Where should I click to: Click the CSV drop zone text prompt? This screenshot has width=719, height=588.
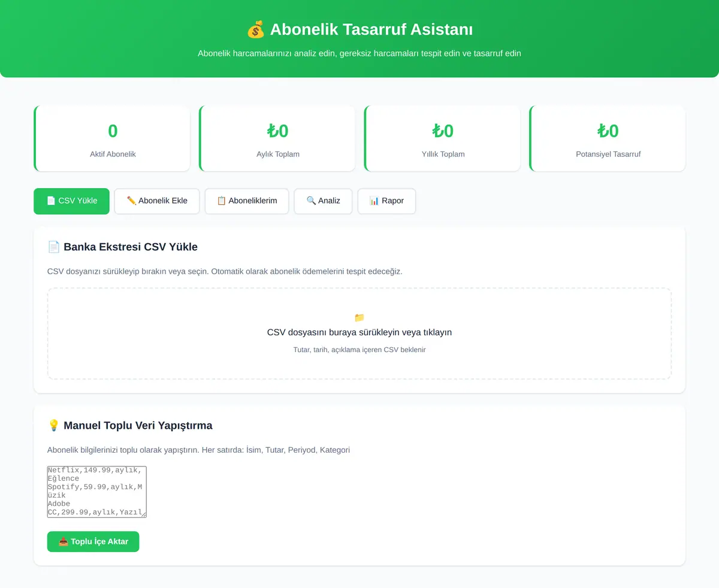click(359, 332)
